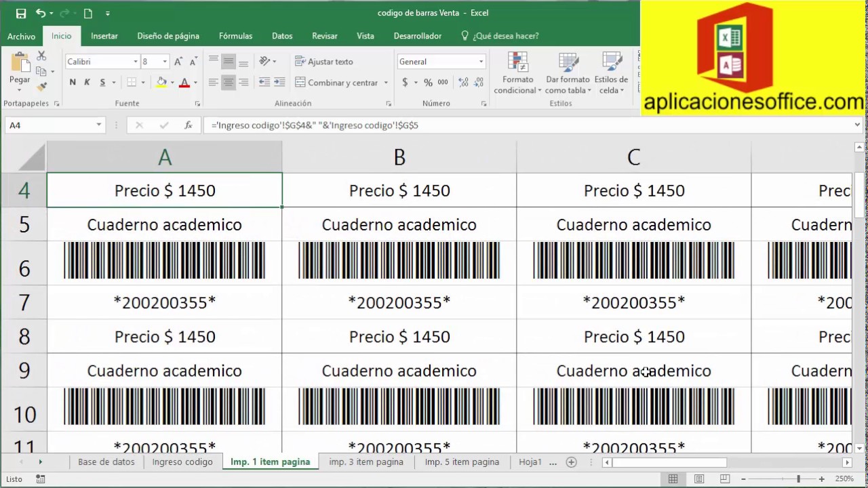This screenshot has width=868, height=488.
Task: Open the Archivo tab
Action: click(x=22, y=36)
